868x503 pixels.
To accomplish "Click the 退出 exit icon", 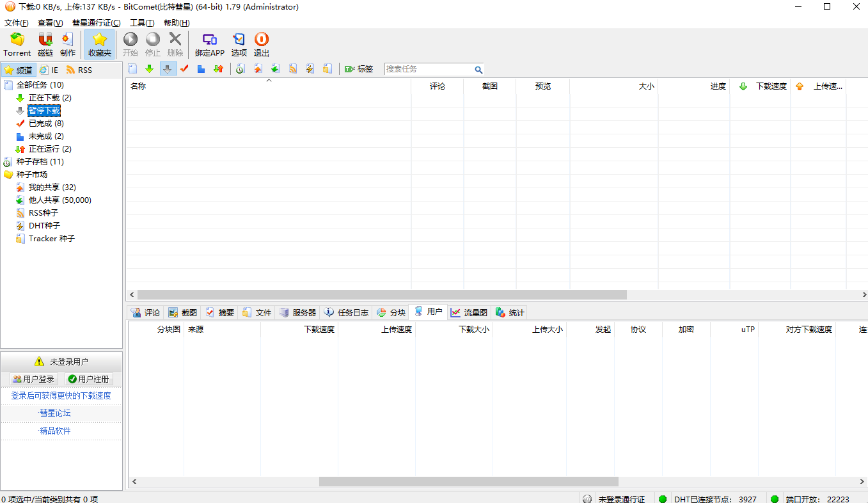I will pyautogui.click(x=261, y=44).
